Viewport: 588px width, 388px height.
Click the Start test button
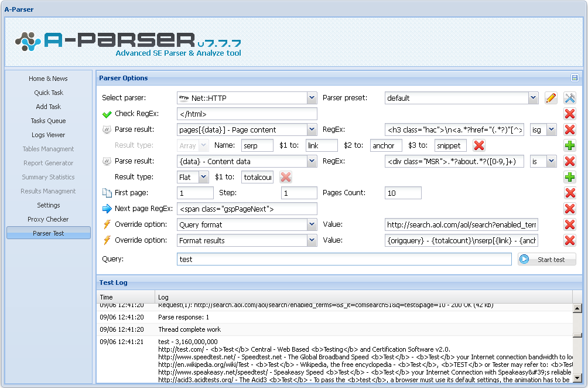click(547, 259)
